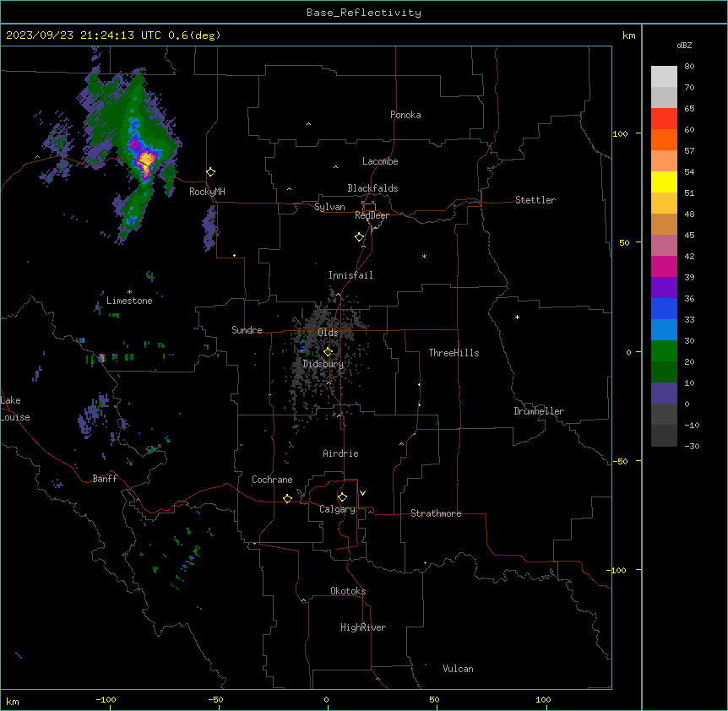The width and height of the screenshot is (728, 711).
Task: Click the Banff label
Action: point(105,479)
